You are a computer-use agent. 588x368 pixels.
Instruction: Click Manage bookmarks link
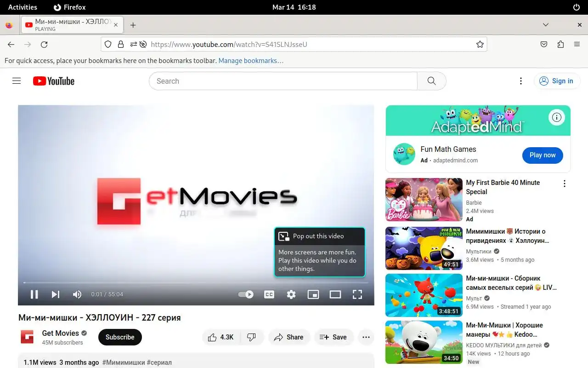pos(251,60)
